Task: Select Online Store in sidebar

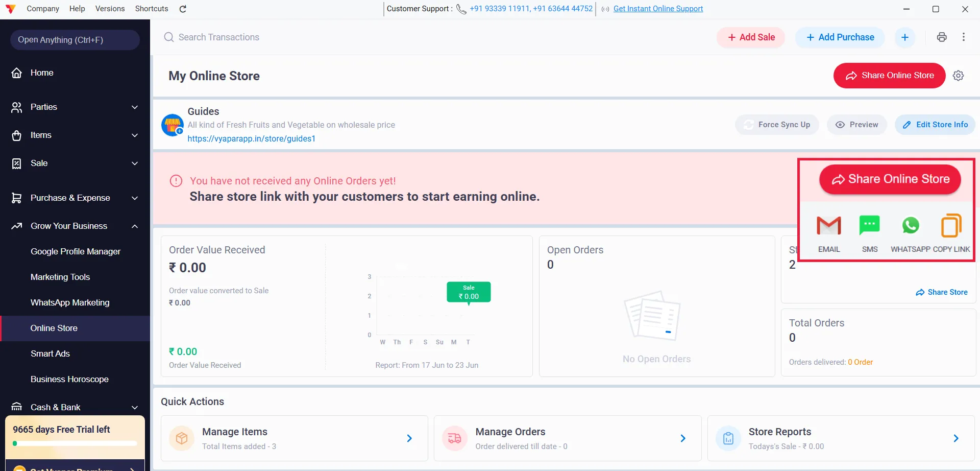Action: point(76,328)
